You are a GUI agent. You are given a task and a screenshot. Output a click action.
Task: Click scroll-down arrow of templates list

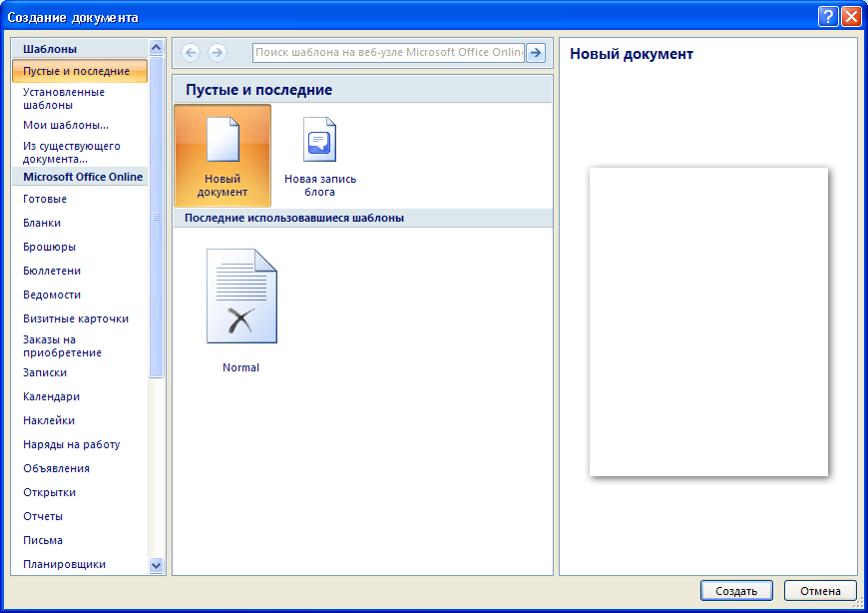click(x=156, y=565)
